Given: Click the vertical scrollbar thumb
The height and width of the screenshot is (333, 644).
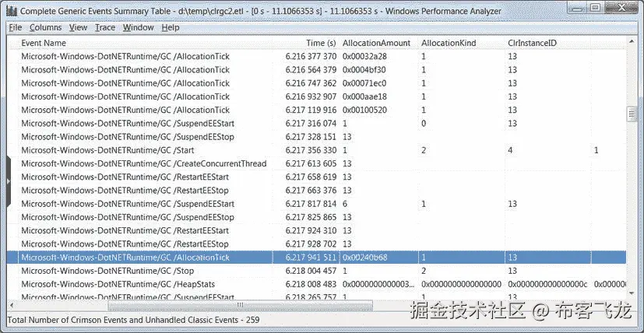Looking at the screenshot, I should pyautogui.click(x=632, y=114).
